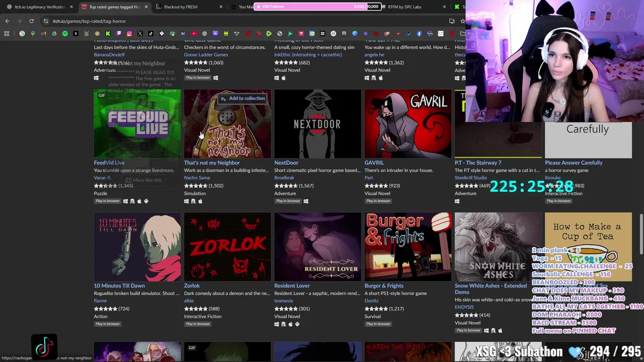Screen dimensions: 644x362
Task: Open the YouTube bookmark icon
Action: pyautogui.click(x=194, y=34)
